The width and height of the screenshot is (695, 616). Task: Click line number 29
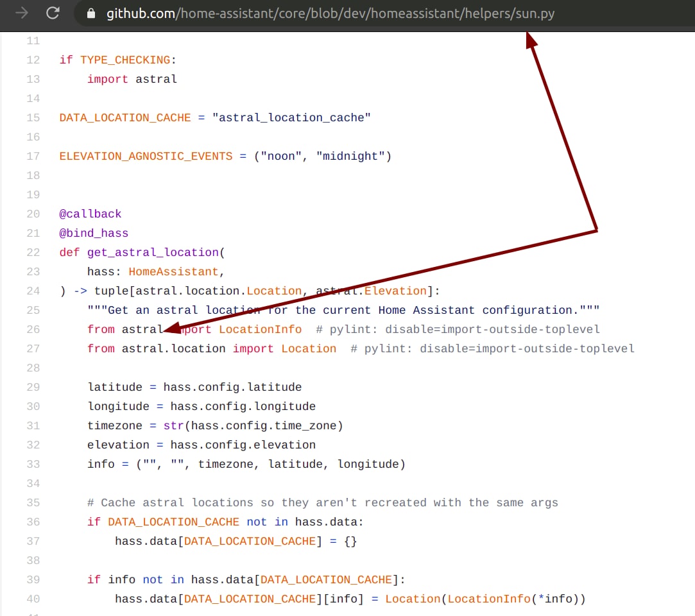point(33,388)
